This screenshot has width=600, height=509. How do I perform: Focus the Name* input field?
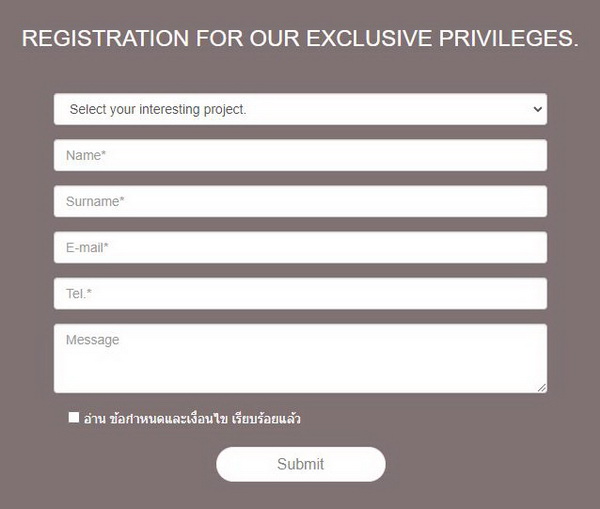click(x=300, y=155)
